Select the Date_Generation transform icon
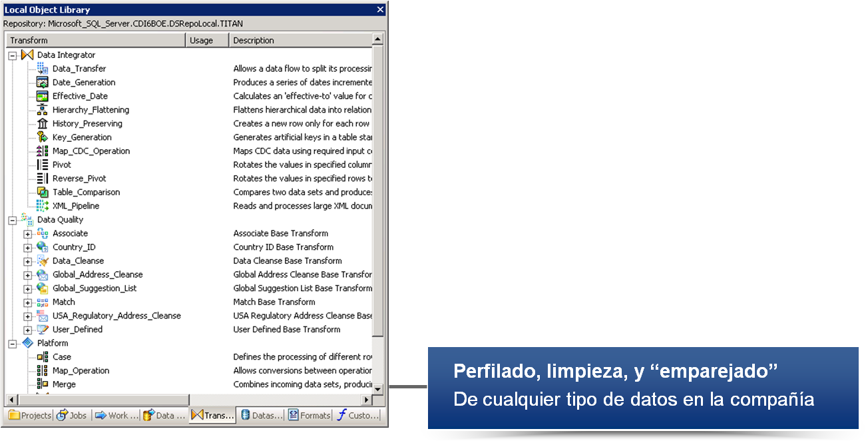Image resolution: width=868 pixels, height=441 pixels. [x=43, y=83]
